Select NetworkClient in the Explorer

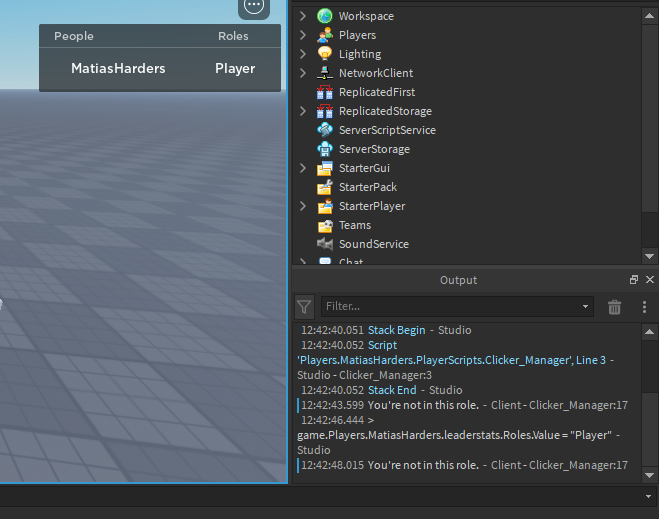tap(376, 73)
